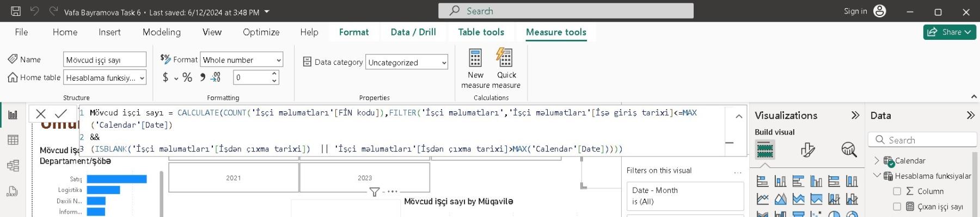Open Analytics magnifier icon
The height and width of the screenshot is (217, 980).
point(849,149)
